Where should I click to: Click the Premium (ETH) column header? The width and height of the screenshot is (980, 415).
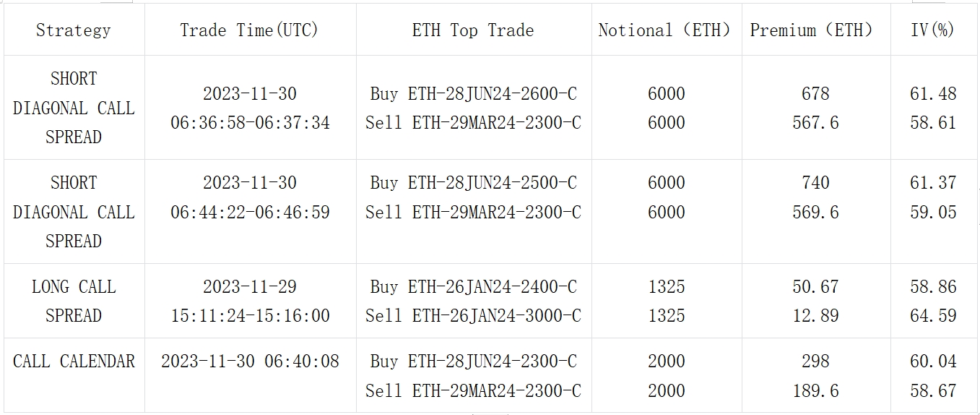tap(814, 30)
